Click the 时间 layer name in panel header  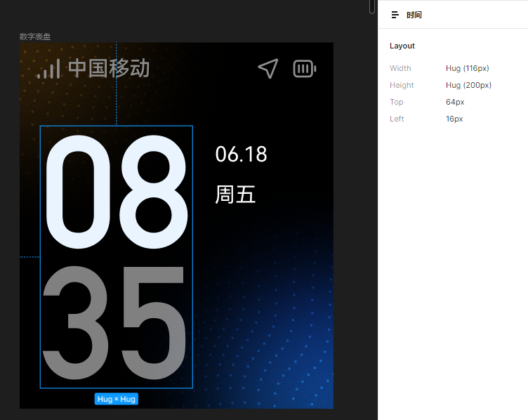414,15
